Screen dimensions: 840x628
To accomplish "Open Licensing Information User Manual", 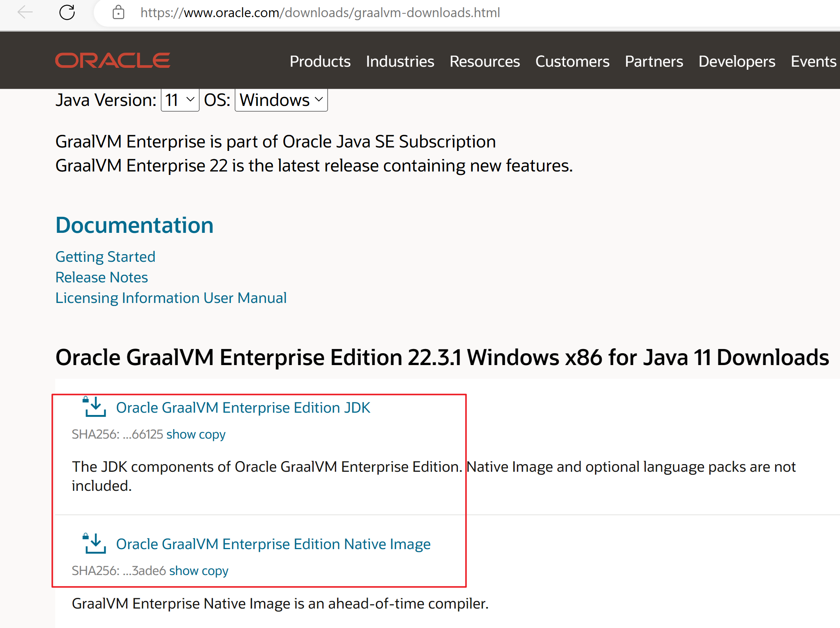I will [171, 298].
